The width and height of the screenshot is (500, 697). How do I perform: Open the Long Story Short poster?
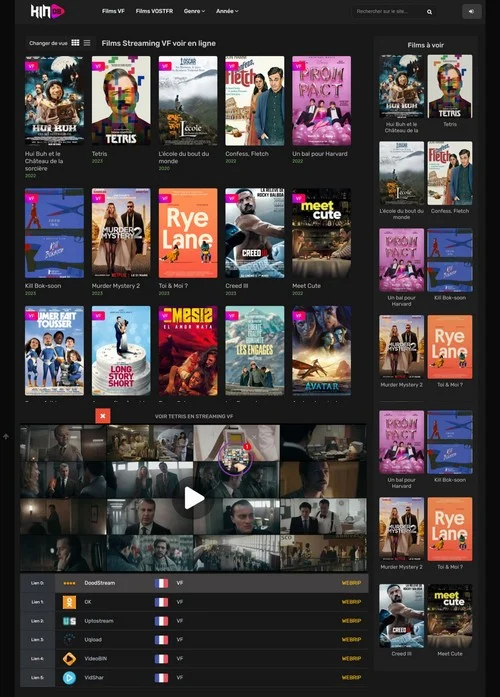(121, 351)
